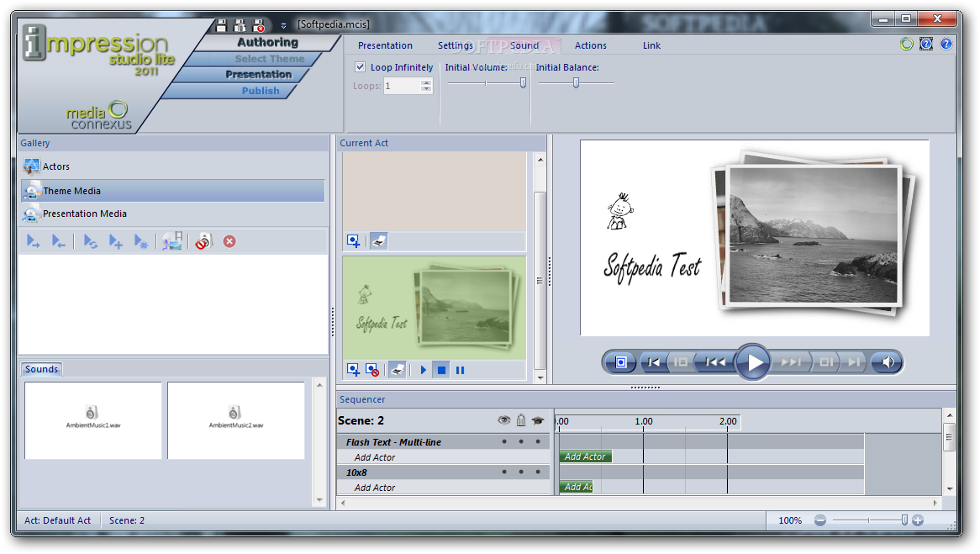Image resolution: width=980 pixels, height=554 pixels.
Task: Click the gallery icon with plus sign
Action: [116, 241]
